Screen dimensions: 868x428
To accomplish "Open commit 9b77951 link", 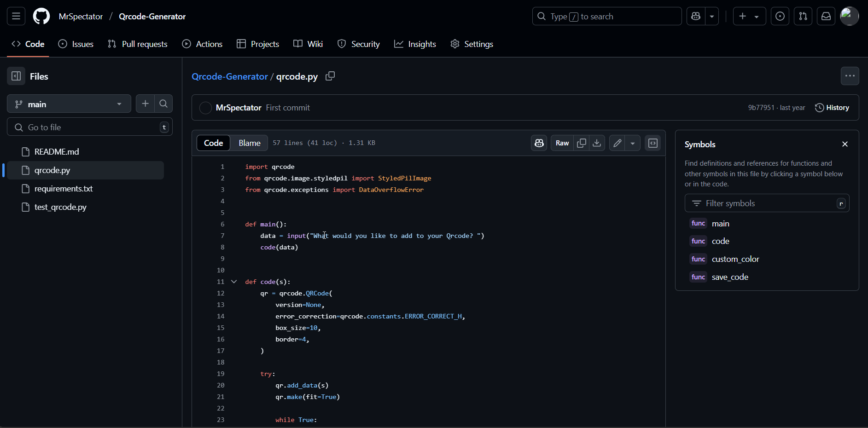I will [761, 108].
